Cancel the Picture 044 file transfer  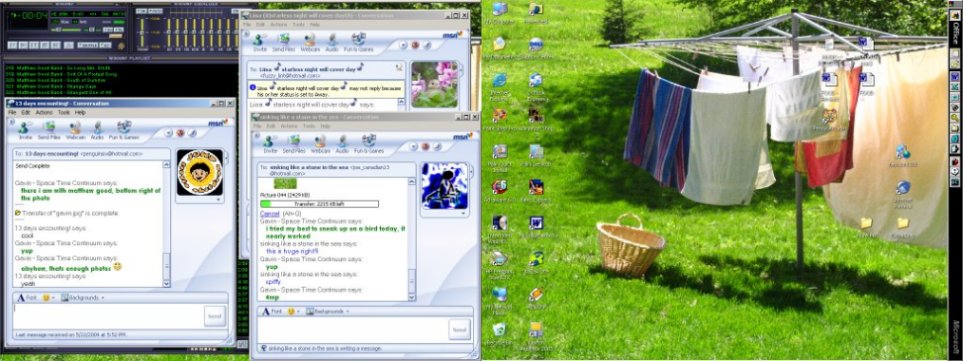pos(270,213)
